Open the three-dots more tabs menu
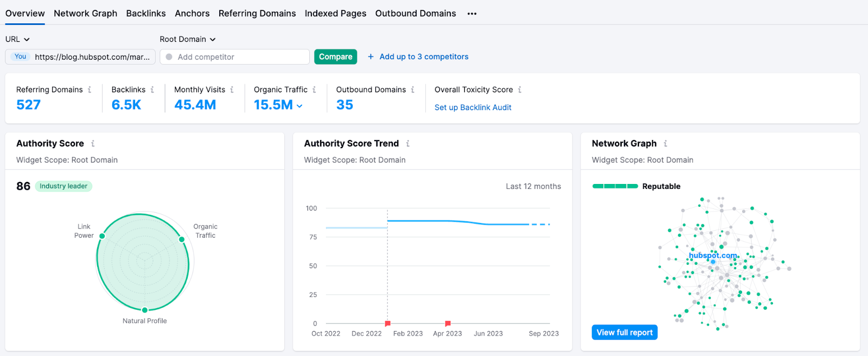This screenshot has width=868, height=356. pos(472,14)
